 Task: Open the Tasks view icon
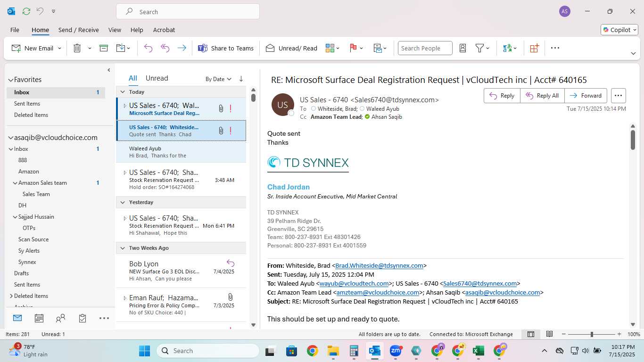pyautogui.click(x=83, y=318)
